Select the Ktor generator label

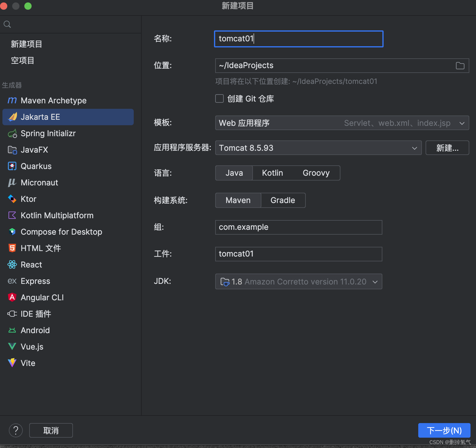tap(29, 199)
